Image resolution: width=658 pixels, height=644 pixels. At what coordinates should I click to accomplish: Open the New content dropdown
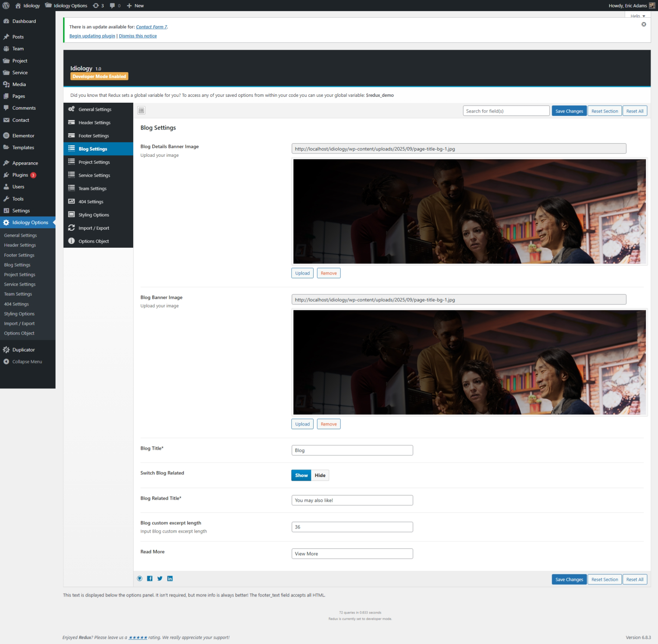tap(135, 6)
